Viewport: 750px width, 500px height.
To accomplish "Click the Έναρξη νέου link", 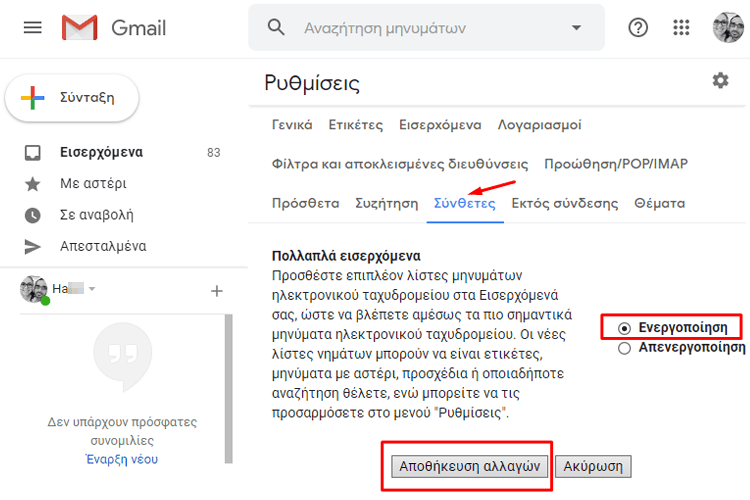I will click(121, 460).
